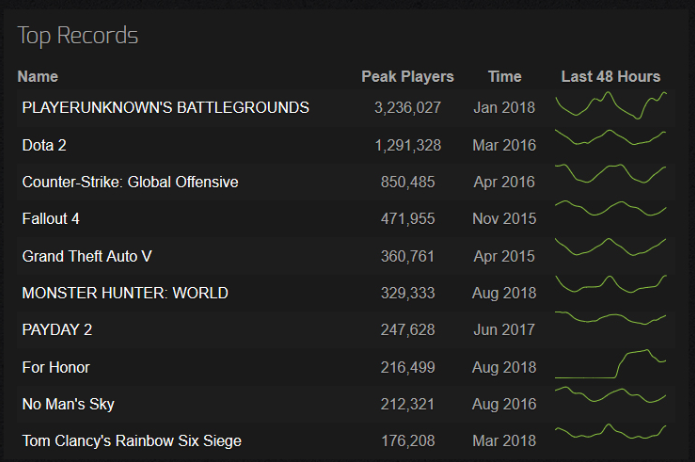Open the PLAYERUNKNOWN'S BATTLEGROUNDS game link
Screen dimensions: 695x462
[165, 108]
